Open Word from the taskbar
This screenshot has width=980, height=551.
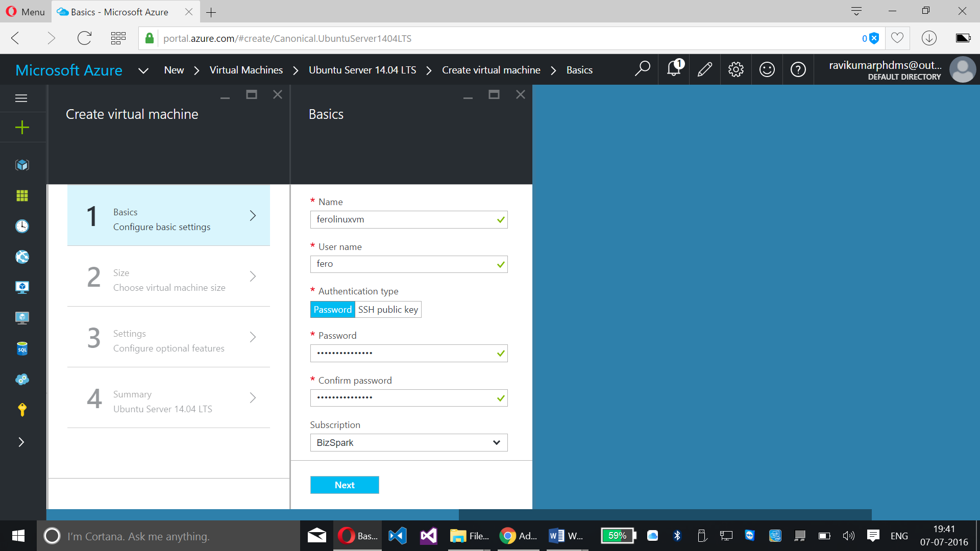pyautogui.click(x=567, y=536)
